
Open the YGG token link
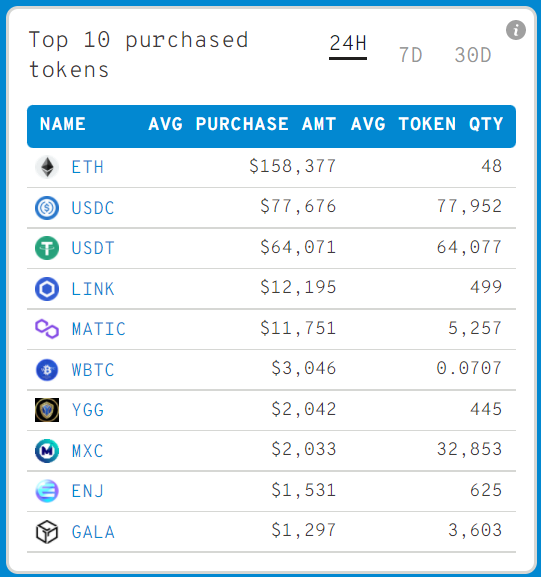(x=88, y=411)
